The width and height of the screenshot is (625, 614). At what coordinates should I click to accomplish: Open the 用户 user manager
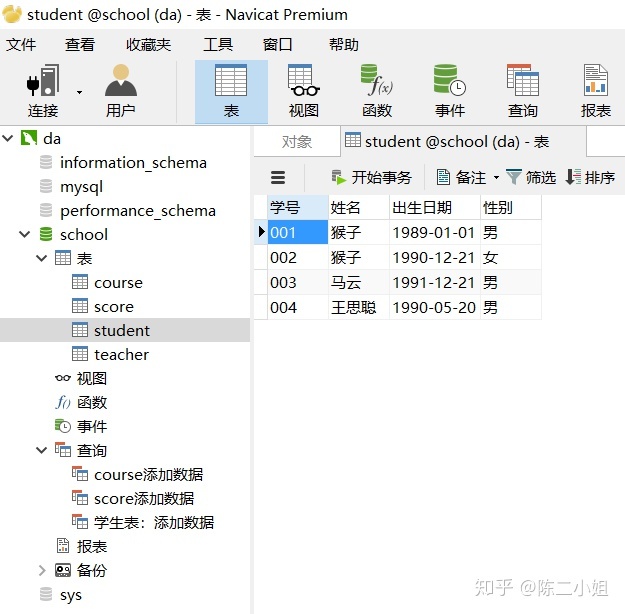coord(121,91)
